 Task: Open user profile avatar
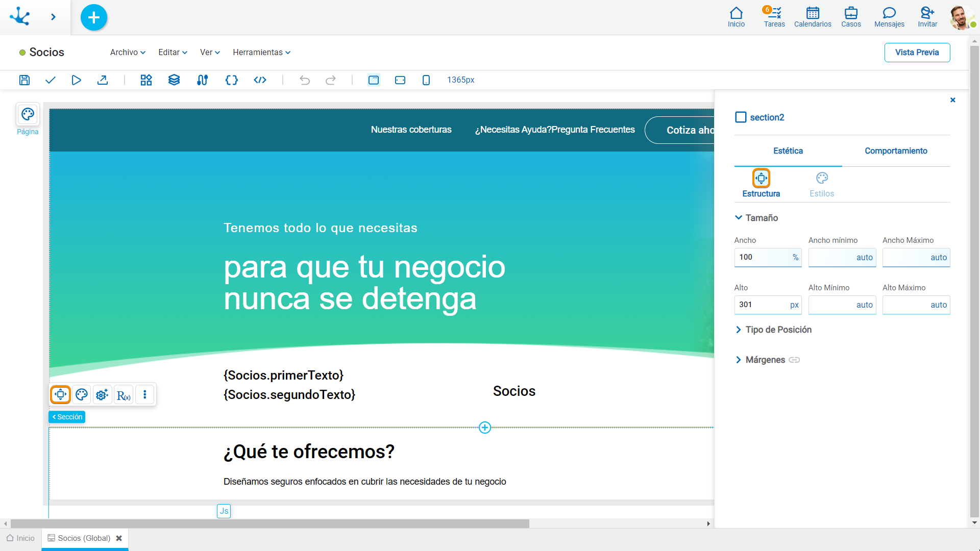tap(961, 17)
